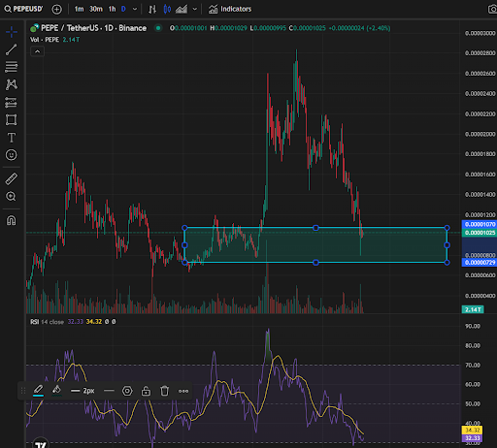This screenshot has height=448, width=497.
Task: Select the bars chart style icon
Action: tap(152, 9)
